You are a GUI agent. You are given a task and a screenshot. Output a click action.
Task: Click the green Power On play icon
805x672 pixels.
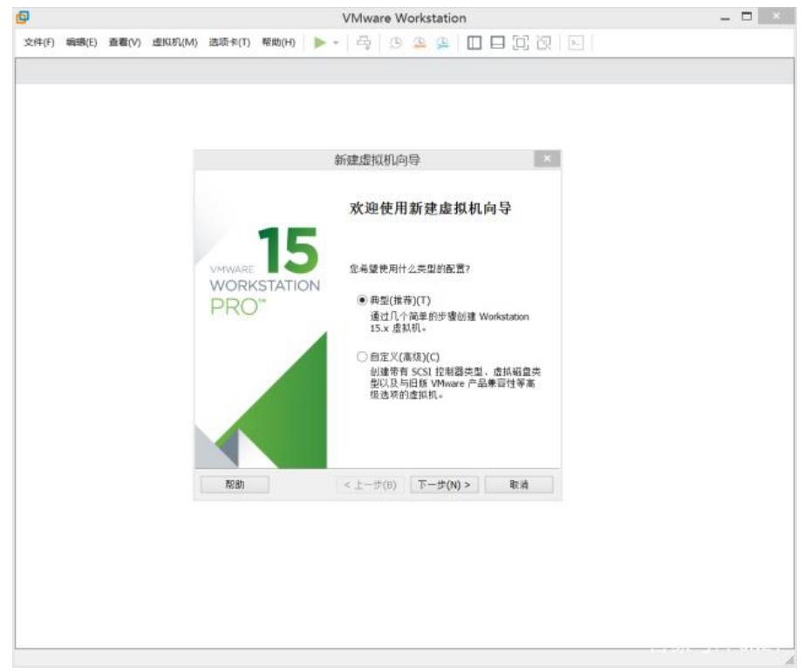(320, 43)
